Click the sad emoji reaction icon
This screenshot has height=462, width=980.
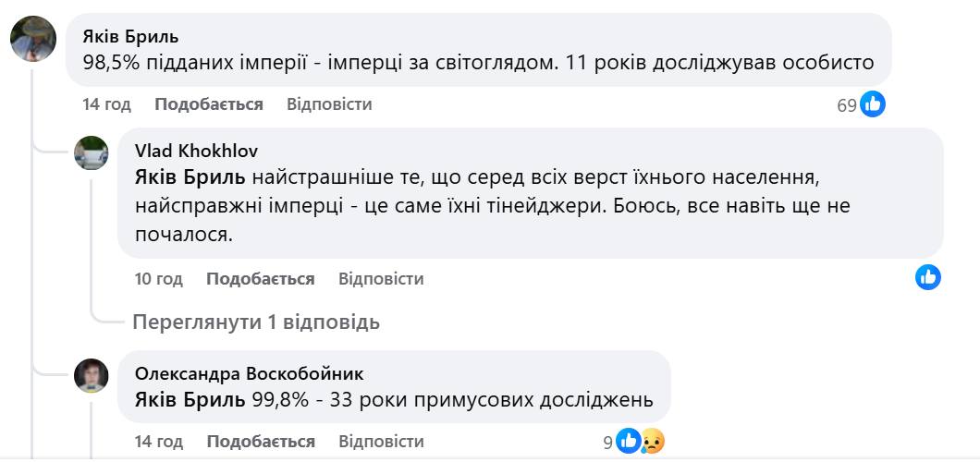(x=653, y=441)
